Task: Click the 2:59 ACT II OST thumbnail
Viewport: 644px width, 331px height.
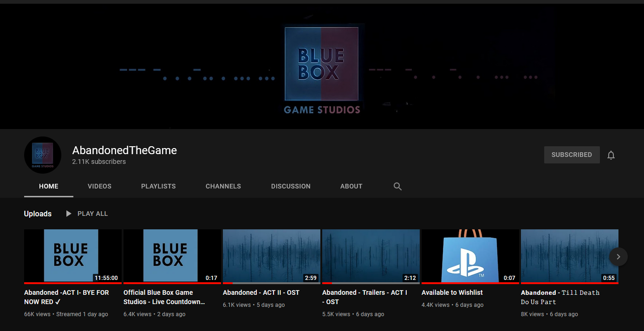Action: coord(272,256)
